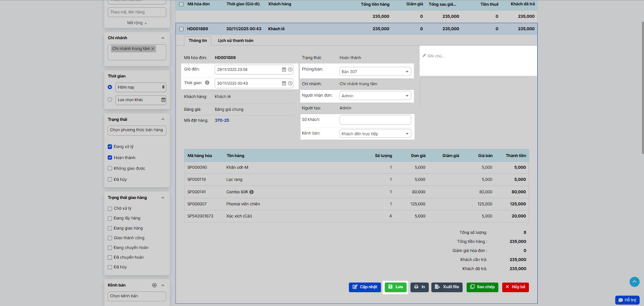This screenshot has width=644, height=306.
Task: Check Đang chuyển hoàn delivery status
Action: click(110, 248)
